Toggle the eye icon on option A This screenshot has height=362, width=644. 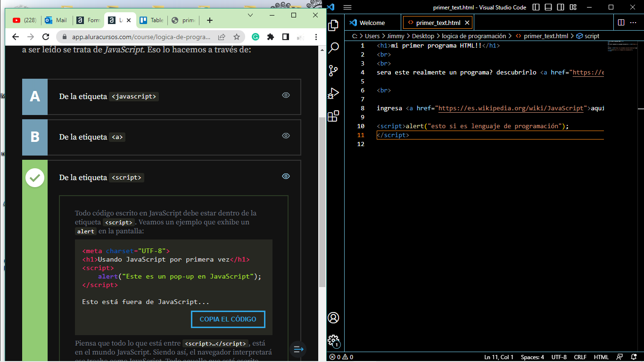tap(286, 95)
